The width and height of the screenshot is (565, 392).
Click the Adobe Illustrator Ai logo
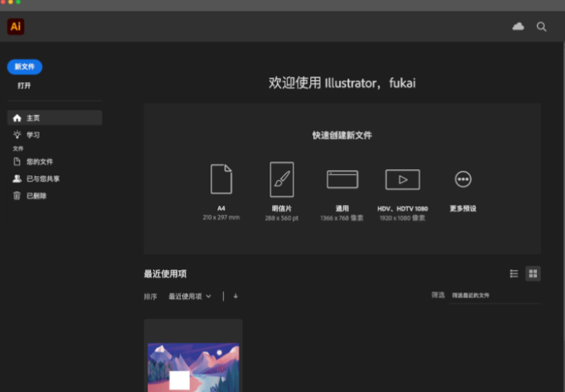point(16,26)
